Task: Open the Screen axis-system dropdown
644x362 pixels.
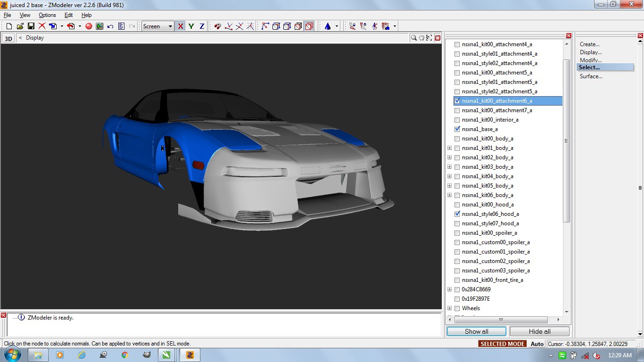Action: click(158, 26)
